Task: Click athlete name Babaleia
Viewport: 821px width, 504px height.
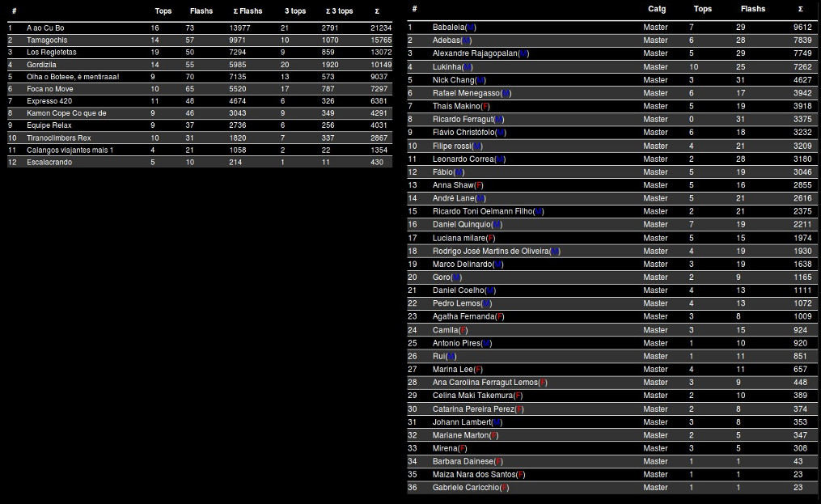Action: pyautogui.click(x=449, y=28)
